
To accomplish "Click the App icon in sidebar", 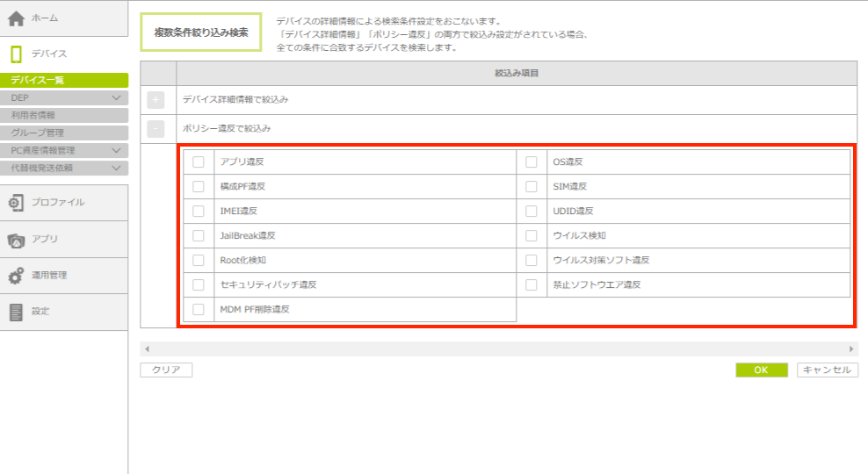I will (16, 239).
